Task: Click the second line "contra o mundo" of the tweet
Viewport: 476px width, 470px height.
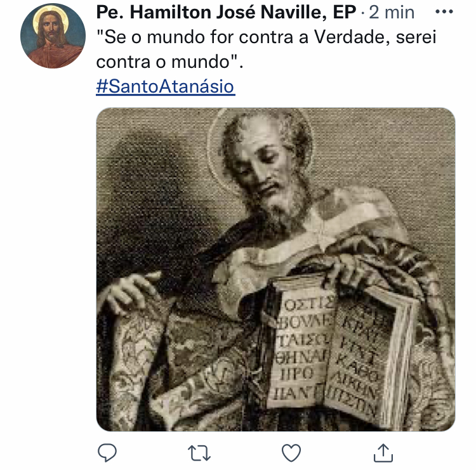Action: pos(169,62)
